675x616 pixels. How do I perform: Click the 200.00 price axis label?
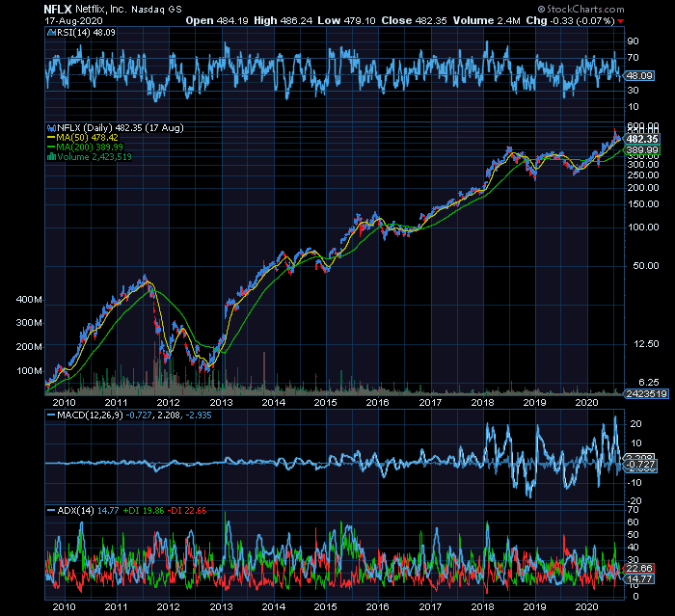(x=643, y=188)
